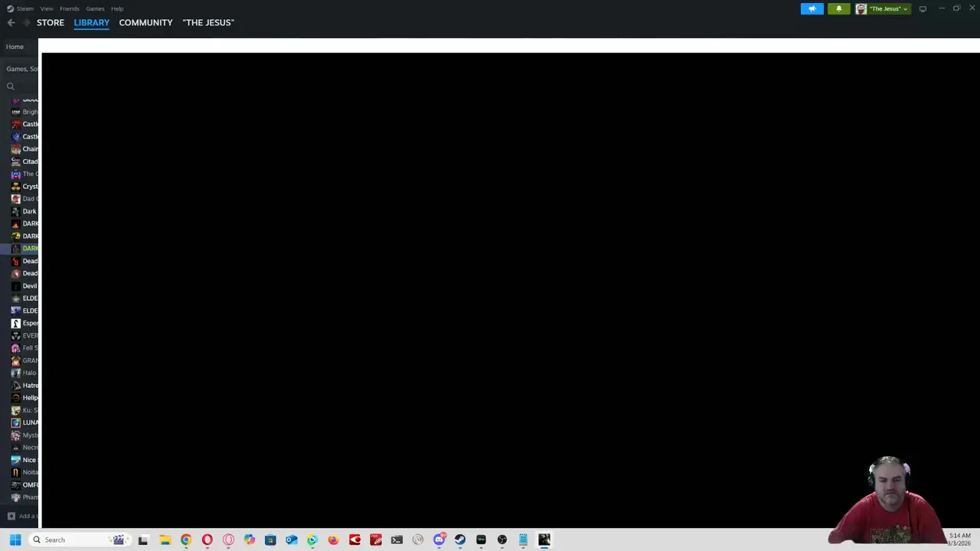
Task: Select the Necr game entry
Action: [24, 448]
